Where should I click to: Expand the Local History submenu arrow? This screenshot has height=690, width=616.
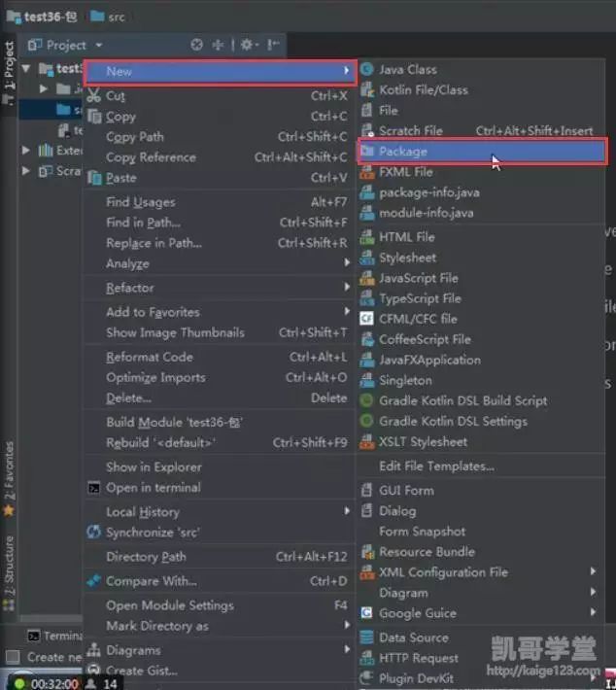pyautogui.click(x=347, y=511)
